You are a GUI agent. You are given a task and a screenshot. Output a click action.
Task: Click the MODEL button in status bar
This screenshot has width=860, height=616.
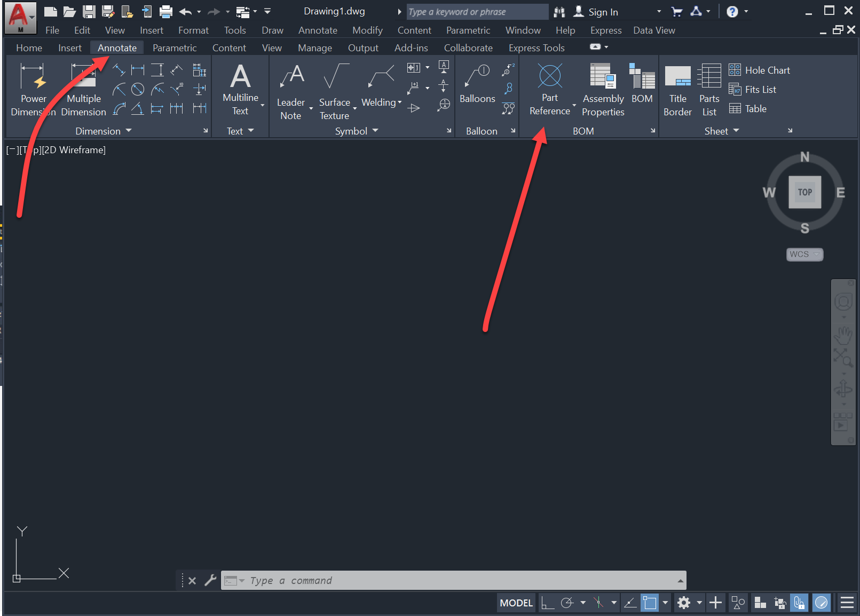515,603
